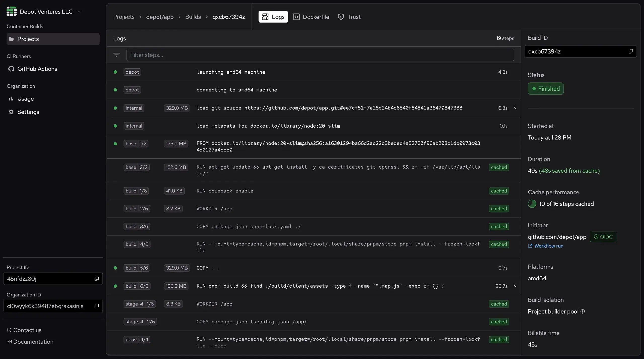Image resolution: width=644 pixels, height=359 pixels.
Task: Collapse the load git source step
Action: [515, 108]
